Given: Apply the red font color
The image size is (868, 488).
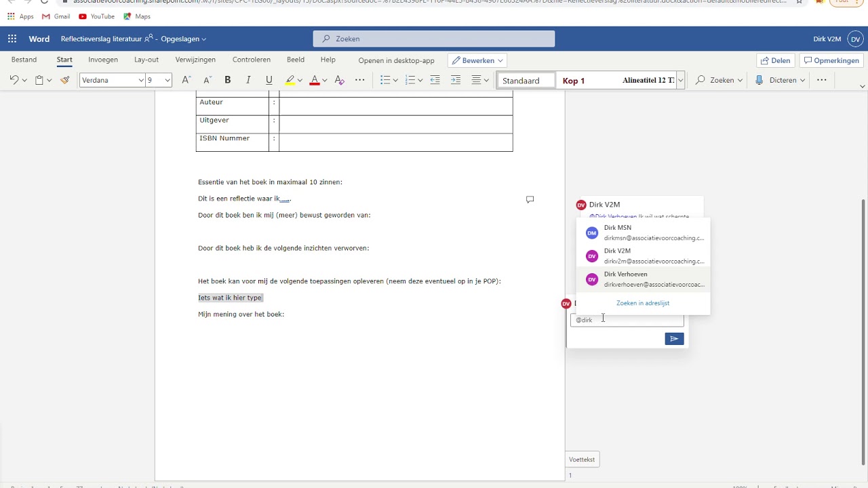Looking at the screenshot, I should click(x=315, y=80).
